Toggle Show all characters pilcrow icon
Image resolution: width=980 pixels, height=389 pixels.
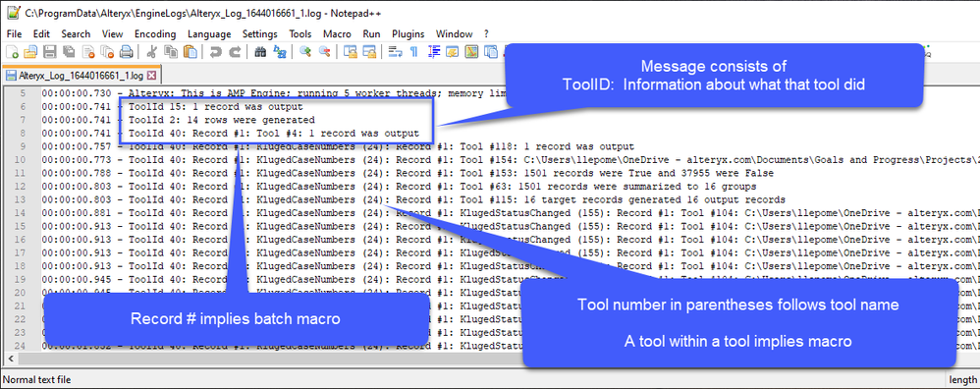coord(413,52)
